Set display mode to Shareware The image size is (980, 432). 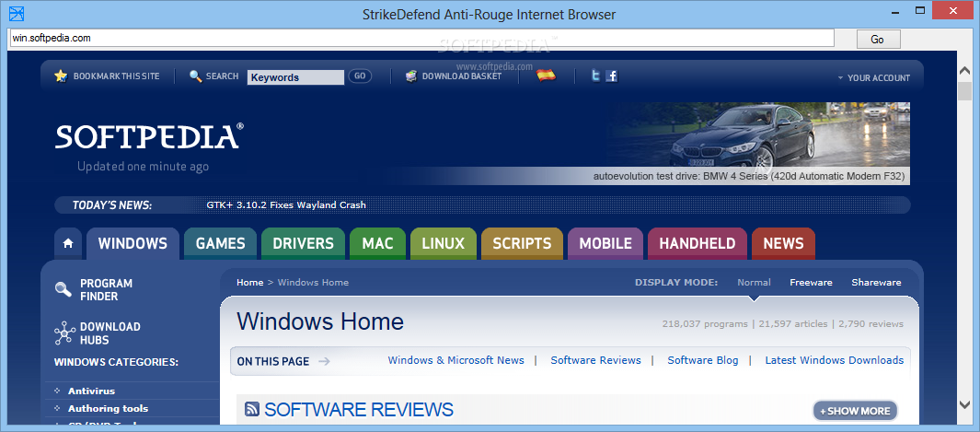click(876, 283)
